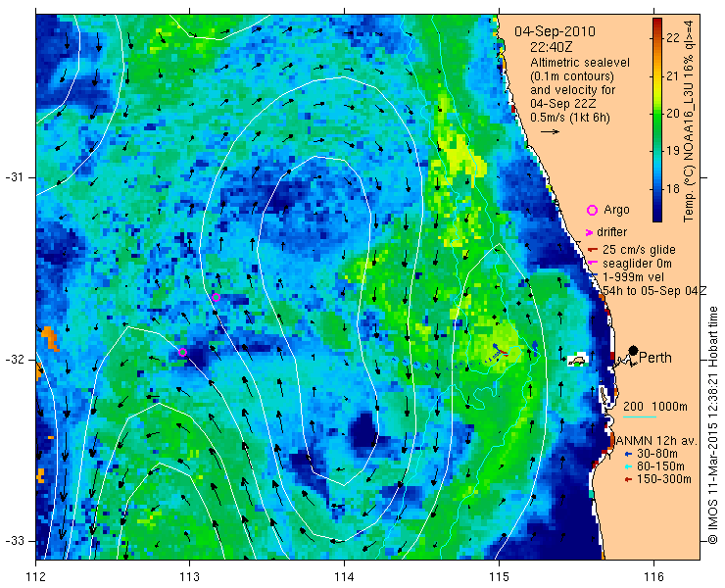Click the '80-150m' depth label
Viewport: 725px width, 588px height.
click(x=660, y=466)
